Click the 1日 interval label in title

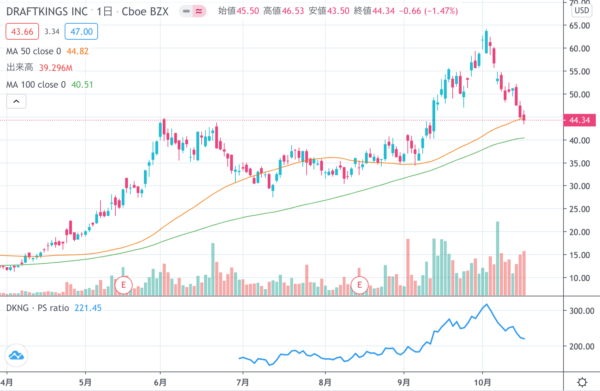coord(104,11)
